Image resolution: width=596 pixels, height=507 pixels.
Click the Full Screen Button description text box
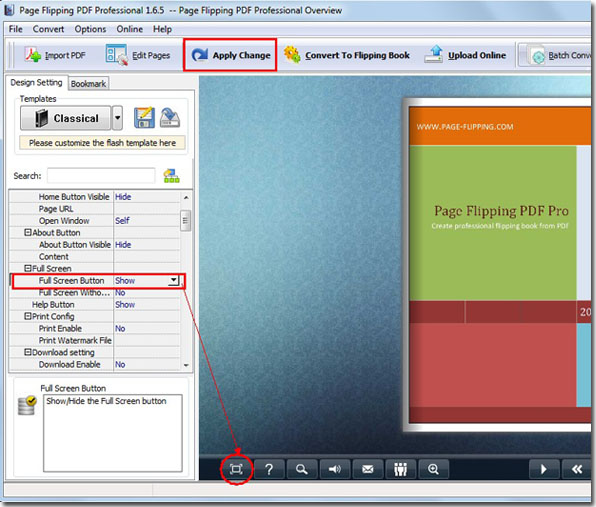click(113, 433)
